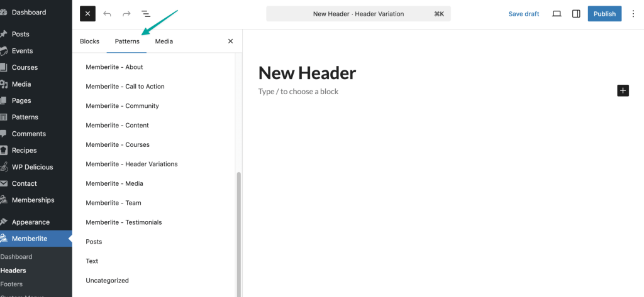Open Comments in the admin sidebar

click(29, 134)
